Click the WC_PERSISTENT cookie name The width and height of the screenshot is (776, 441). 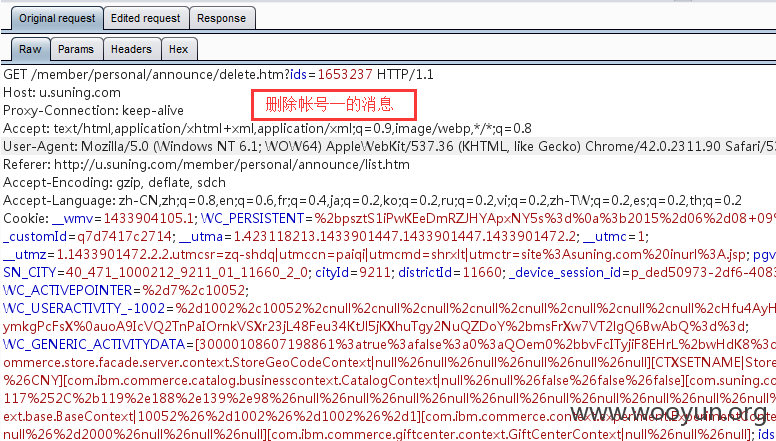(x=252, y=218)
